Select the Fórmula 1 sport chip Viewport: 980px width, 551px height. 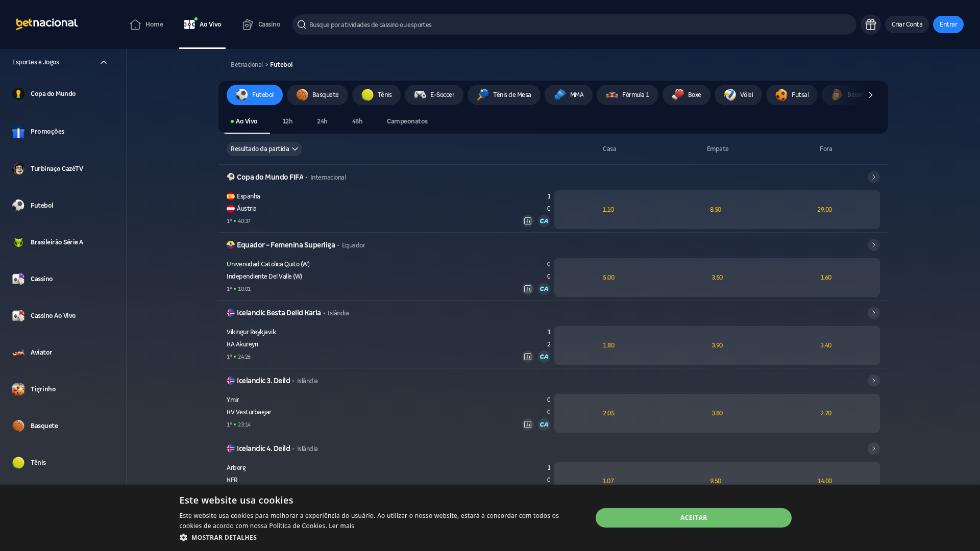point(627,95)
